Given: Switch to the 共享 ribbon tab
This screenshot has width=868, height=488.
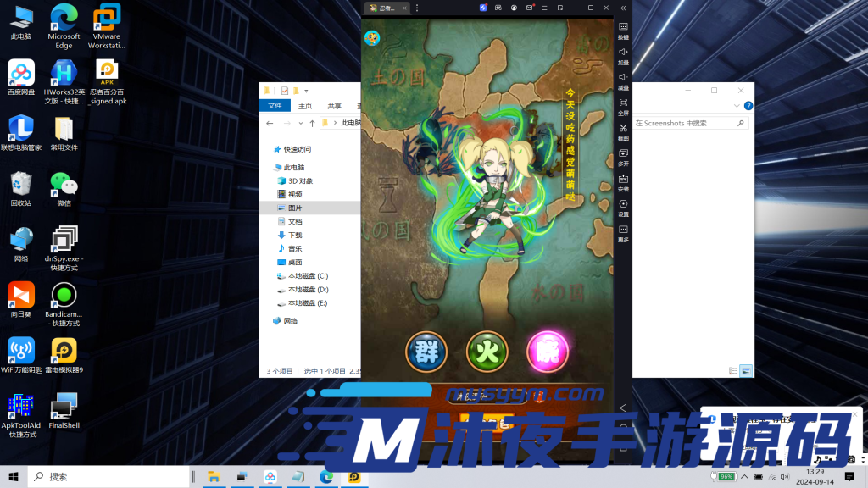Looking at the screenshot, I should (x=334, y=106).
